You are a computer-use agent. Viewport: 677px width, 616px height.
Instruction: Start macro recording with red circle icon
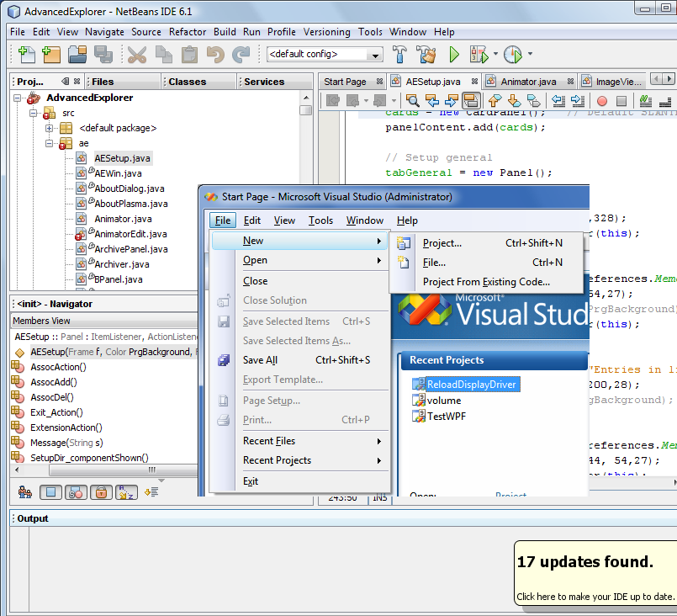tap(602, 101)
